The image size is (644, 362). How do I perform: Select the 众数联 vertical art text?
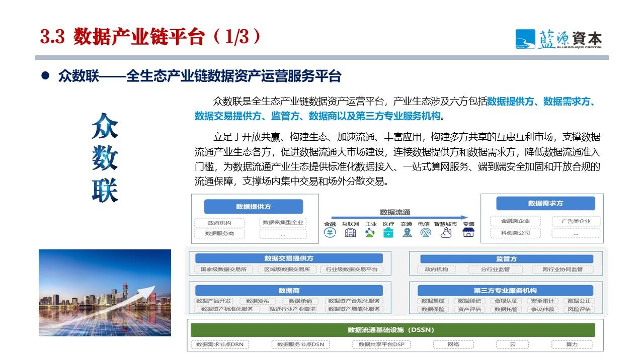[x=105, y=158]
